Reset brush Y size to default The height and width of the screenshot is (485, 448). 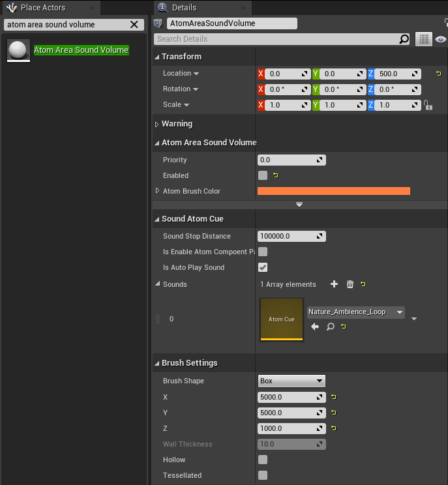point(333,412)
